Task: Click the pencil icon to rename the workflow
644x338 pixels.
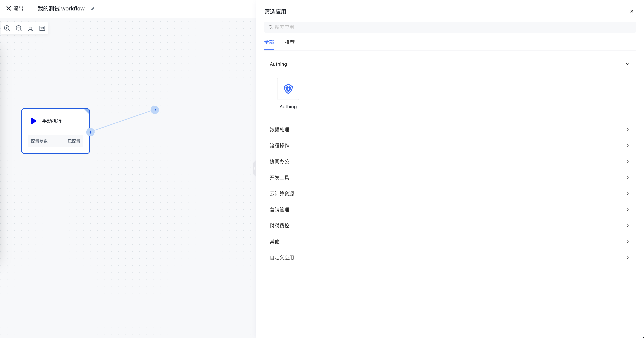Action: [93, 9]
